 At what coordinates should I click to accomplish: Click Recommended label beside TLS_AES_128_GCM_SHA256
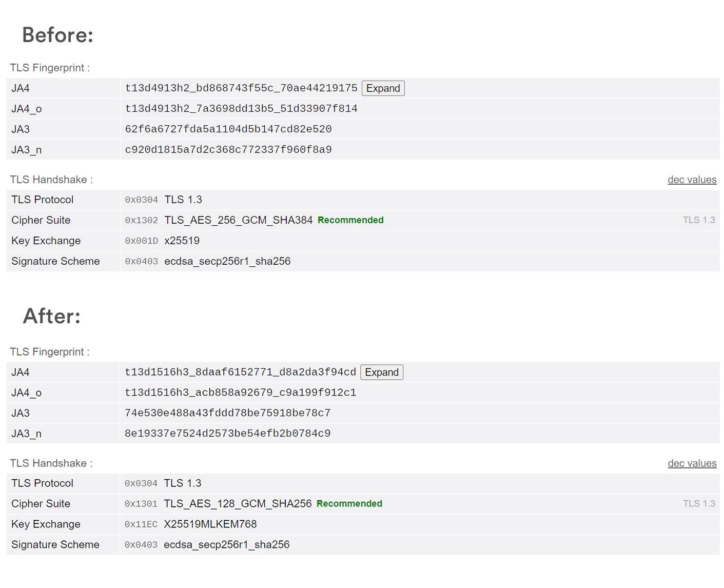(349, 504)
